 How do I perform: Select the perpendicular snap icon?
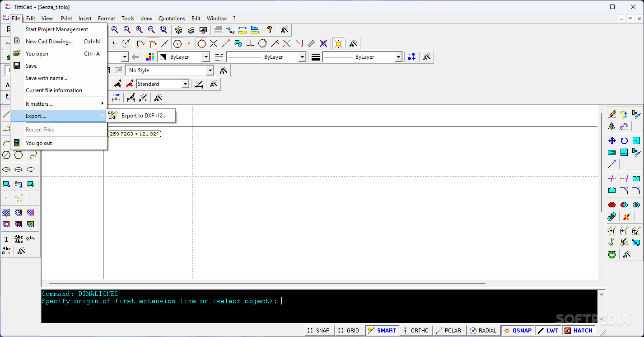[250, 43]
